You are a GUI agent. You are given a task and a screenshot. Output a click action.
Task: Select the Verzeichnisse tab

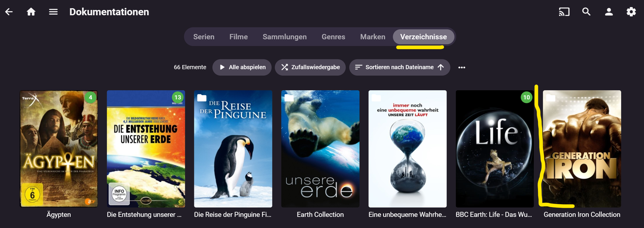pyautogui.click(x=424, y=37)
